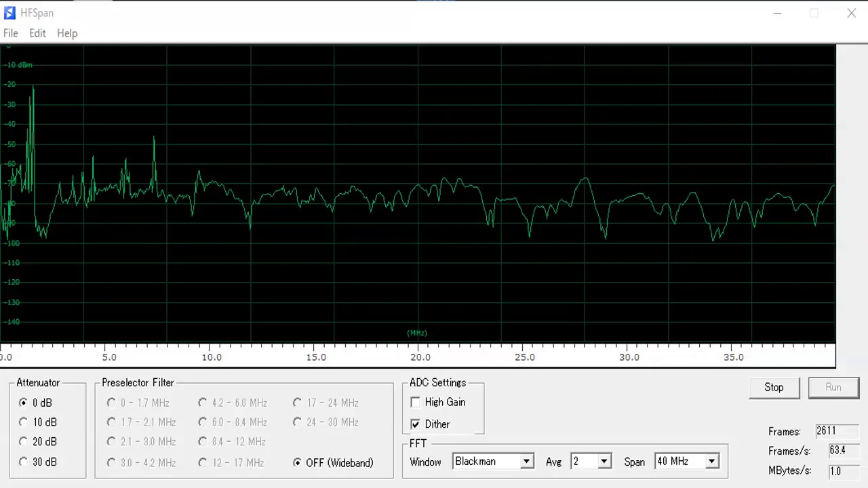Click the (MHz) unit label in spectrum
The height and width of the screenshot is (488, 868).
point(417,333)
